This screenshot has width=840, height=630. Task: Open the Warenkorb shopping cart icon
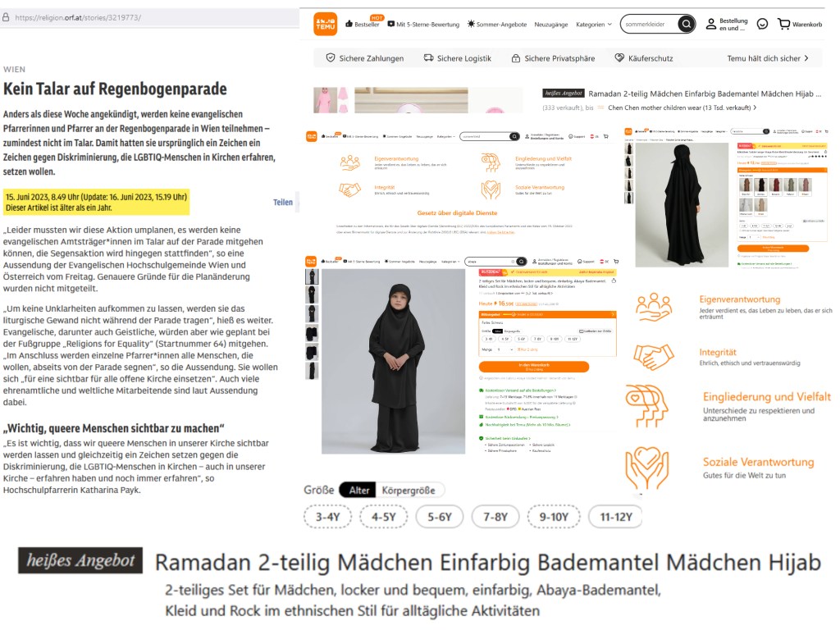click(783, 24)
